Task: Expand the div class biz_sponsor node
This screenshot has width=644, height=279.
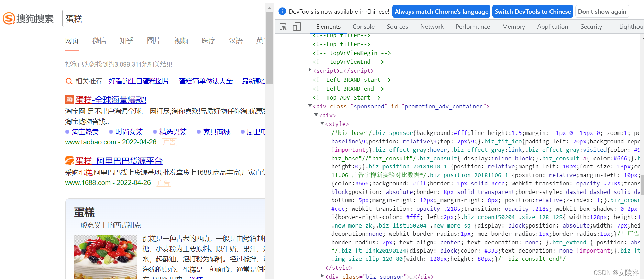Action: coord(322,276)
